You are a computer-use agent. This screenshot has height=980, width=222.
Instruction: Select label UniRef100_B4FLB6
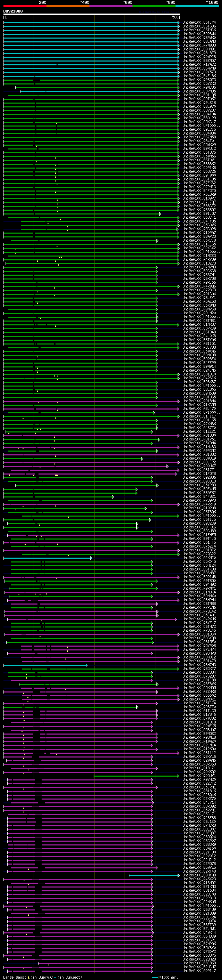[x=199, y=76]
